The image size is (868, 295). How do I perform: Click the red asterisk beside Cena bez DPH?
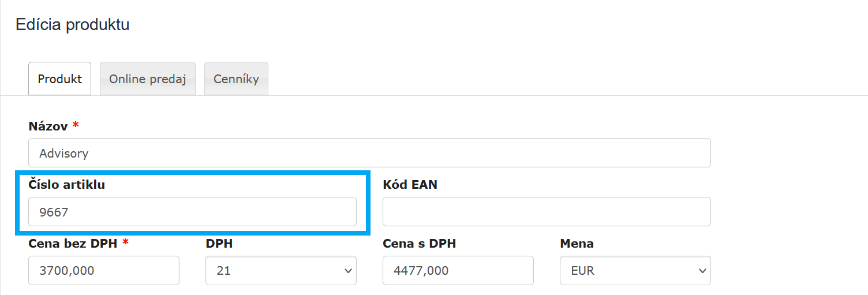125,243
